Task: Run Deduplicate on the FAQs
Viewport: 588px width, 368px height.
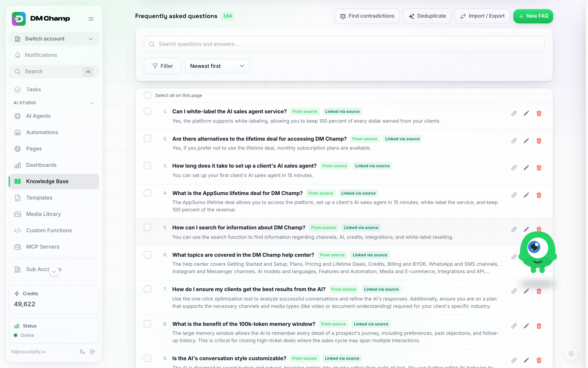Action: (x=427, y=16)
